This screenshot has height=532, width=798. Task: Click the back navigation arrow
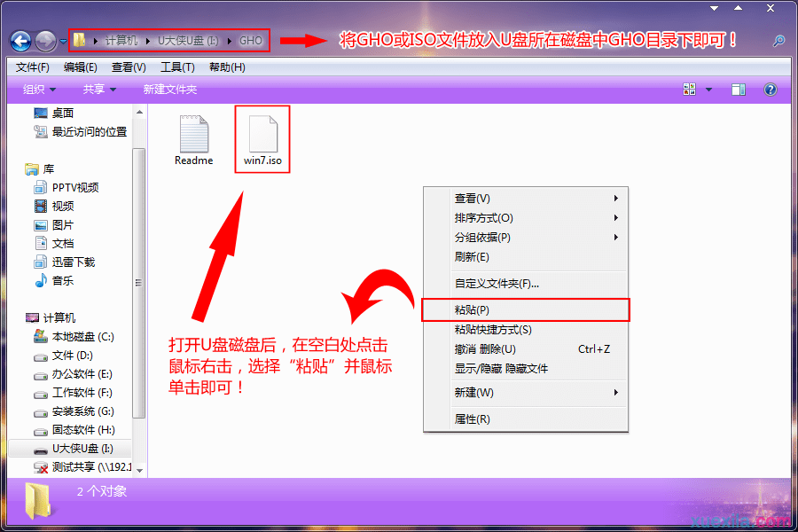pyautogui.click(x=20, y=39)
